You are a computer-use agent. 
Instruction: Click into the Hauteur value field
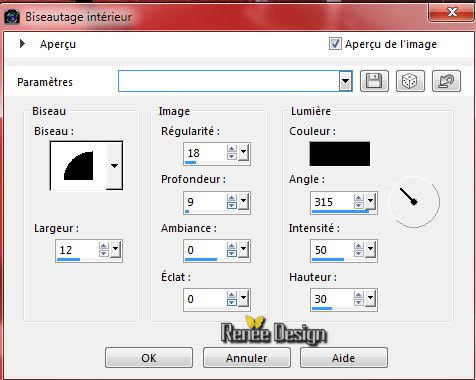(x=332, y=299)
